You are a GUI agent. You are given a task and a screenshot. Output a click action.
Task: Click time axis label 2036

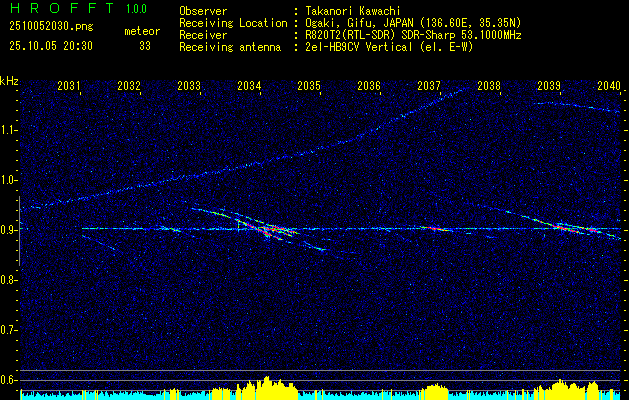pyautogui.click(x=369, y=85)
